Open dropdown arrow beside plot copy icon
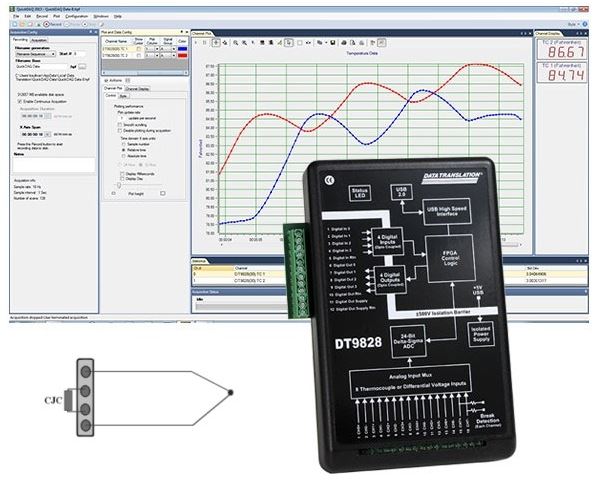The image size is (599, 495). [325, 42]
